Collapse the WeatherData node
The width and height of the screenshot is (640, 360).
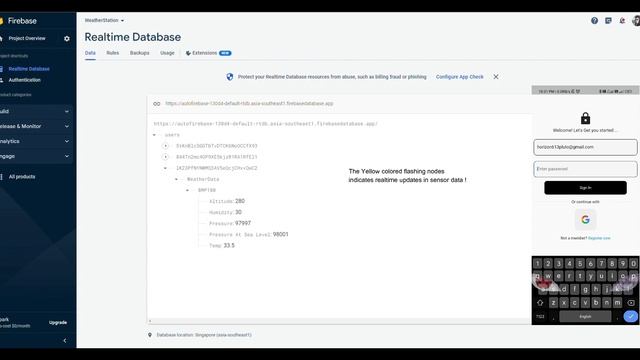[176, 179]
